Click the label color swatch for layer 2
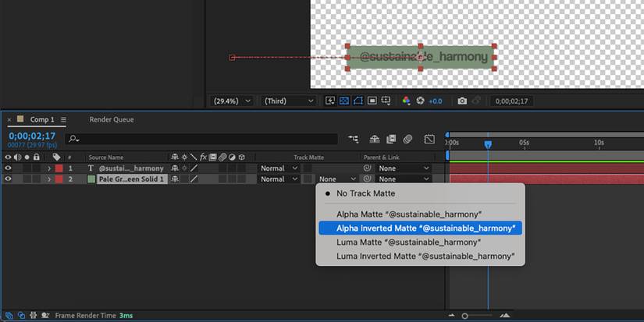This screenshot has height=322, width=644. (59, 179)
